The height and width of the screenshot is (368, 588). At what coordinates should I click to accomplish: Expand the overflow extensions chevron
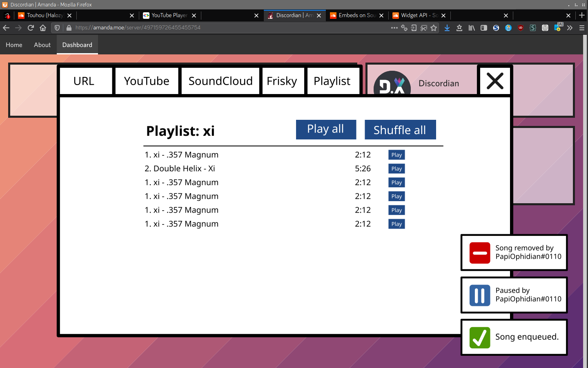tap(570, 28)
